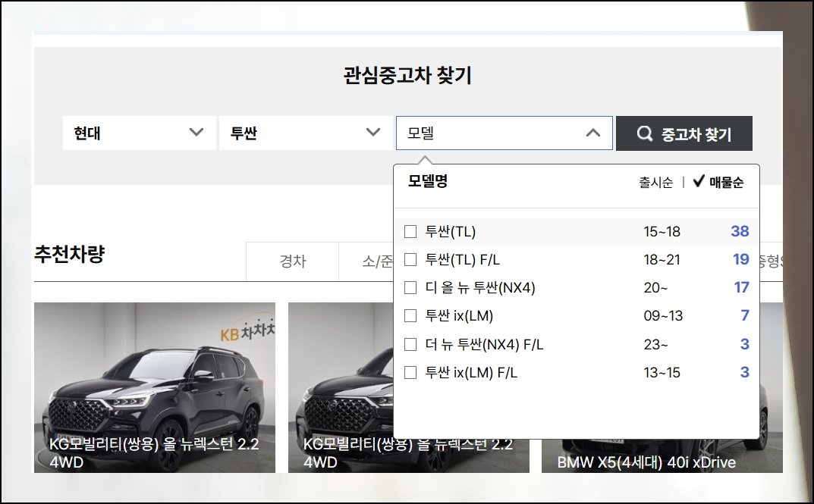Check the 투싼(TL) F/L checkbox
This screenshot has width=814, height=504.
tap(410, 259)
